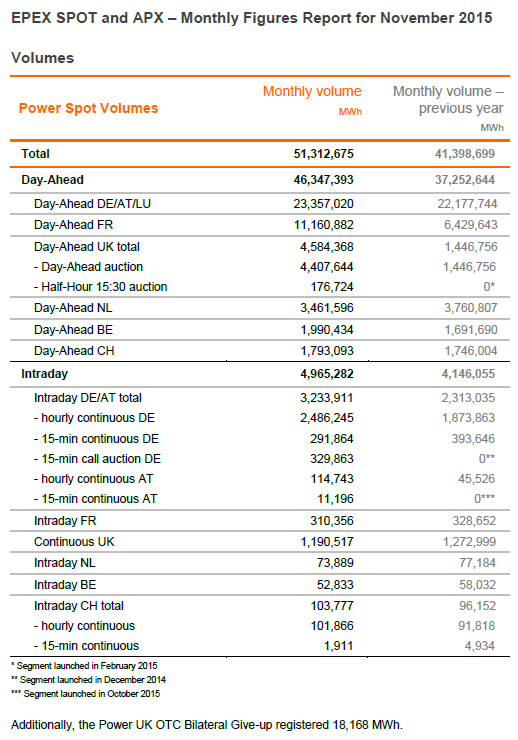Click the 15-min call auction DE value
This screenshot has width=518, height=740.
332,459
